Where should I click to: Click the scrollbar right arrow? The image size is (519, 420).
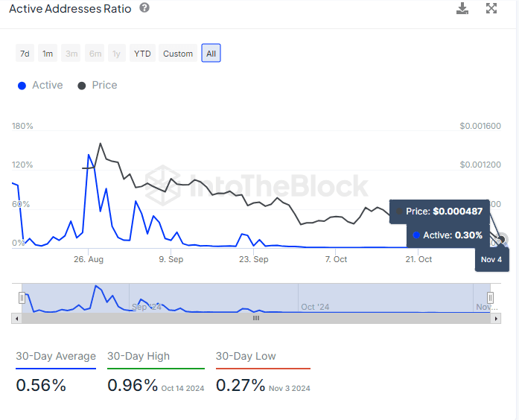496,318
